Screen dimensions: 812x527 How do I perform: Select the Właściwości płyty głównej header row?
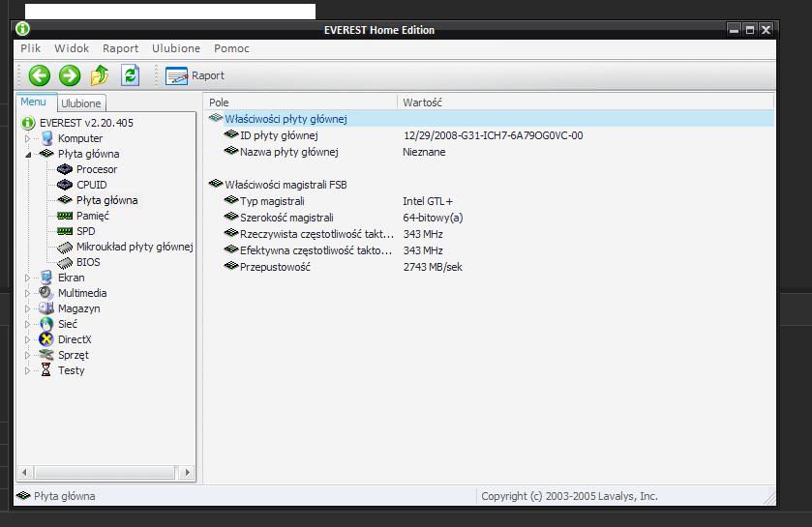(490, 119)
